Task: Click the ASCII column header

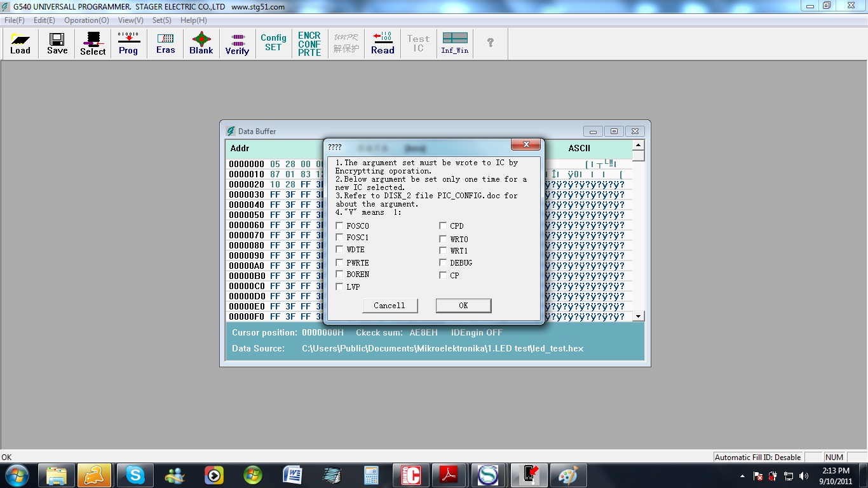Action: tap(579, 148)
